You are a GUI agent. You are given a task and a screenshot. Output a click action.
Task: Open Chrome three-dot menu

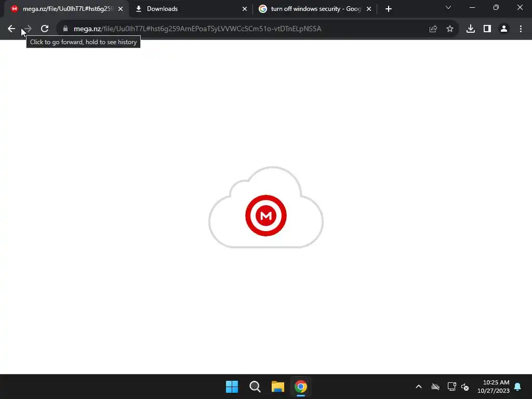coord(521,29)
